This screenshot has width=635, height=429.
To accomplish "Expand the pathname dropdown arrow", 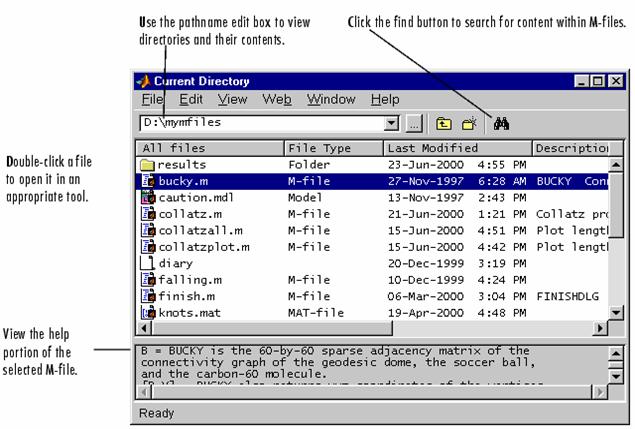I will pos(392,123).
